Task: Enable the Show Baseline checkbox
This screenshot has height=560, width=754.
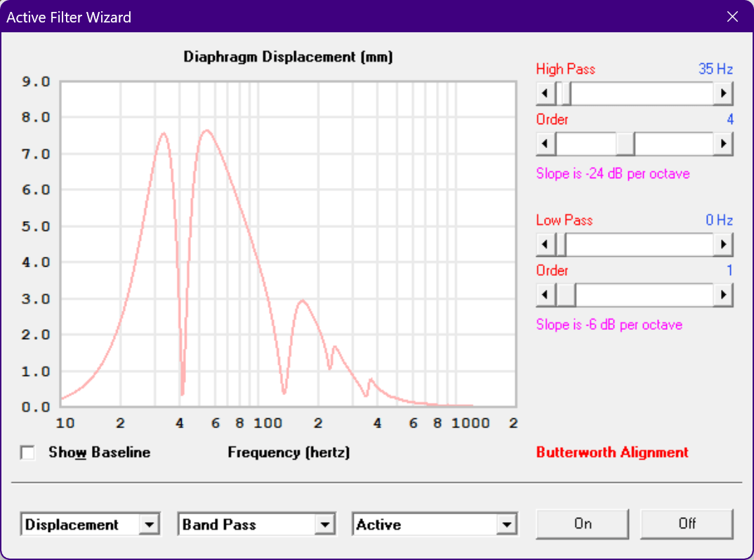Action: [28, 453]
